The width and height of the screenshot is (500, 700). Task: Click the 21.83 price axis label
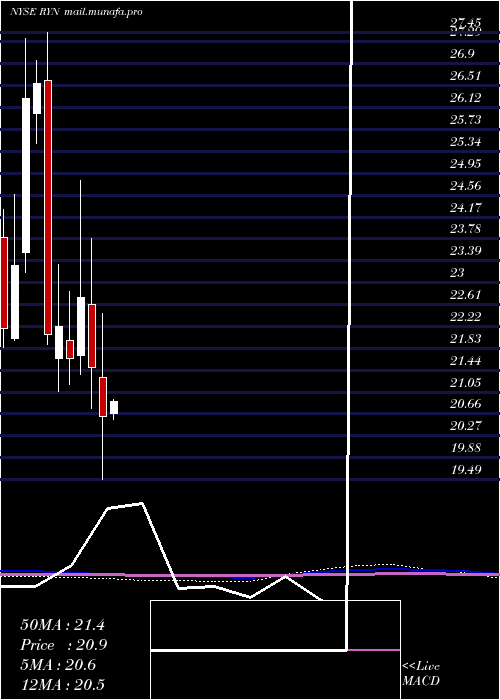pyautogui.click(x=465, y=338)
